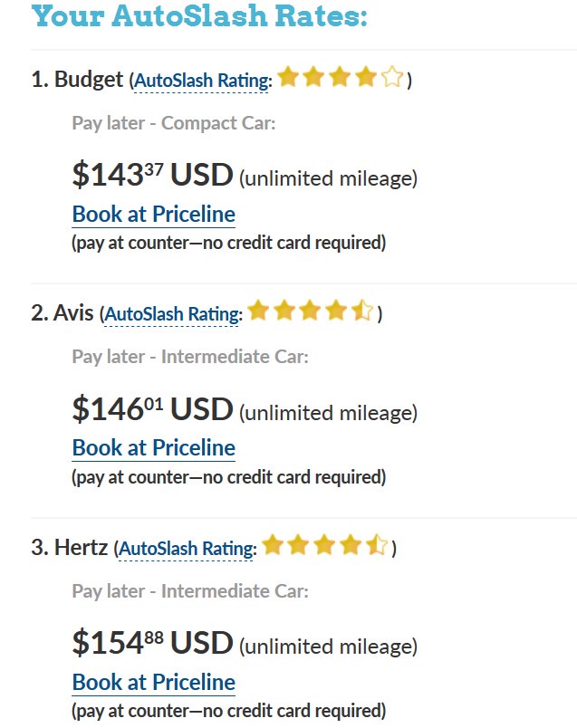Click the Budget $143.37 USD price
The width and height of the screenshot is (577, 728).
(152, 175)
